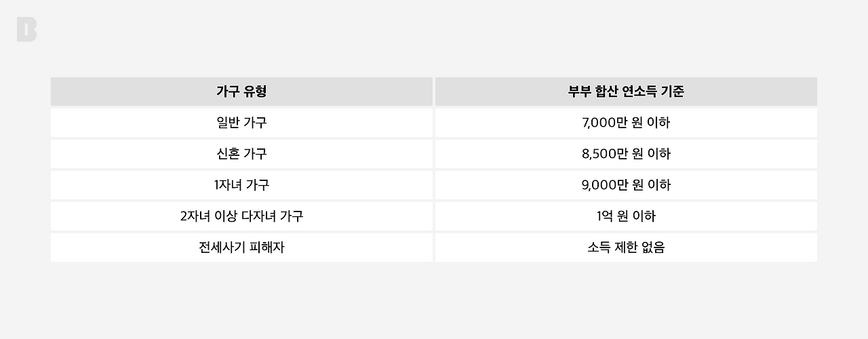Select the 소득 제한 없음 cell
Viewport: 868px width, 339px height.
point(626,247)
